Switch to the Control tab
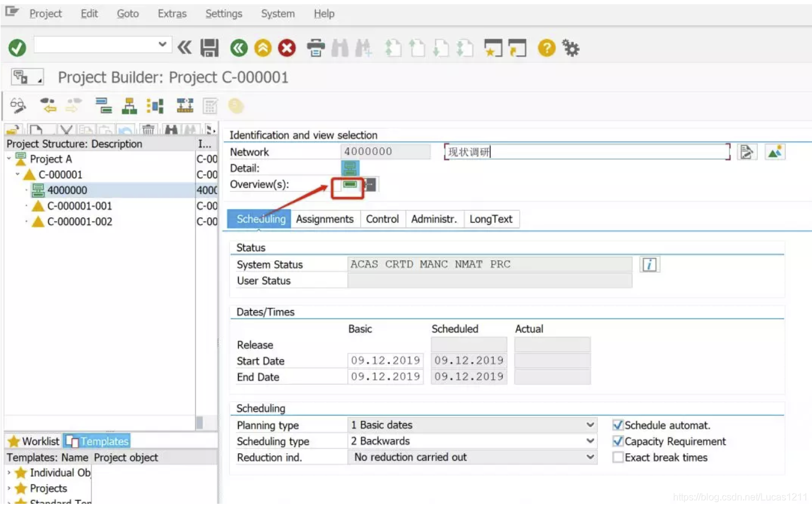The width and height of the screenshot is (812, 508). 383,219
